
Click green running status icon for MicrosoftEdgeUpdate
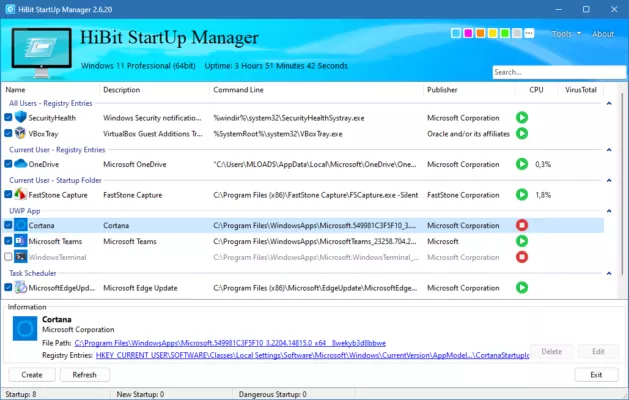[x=522, y=287]
